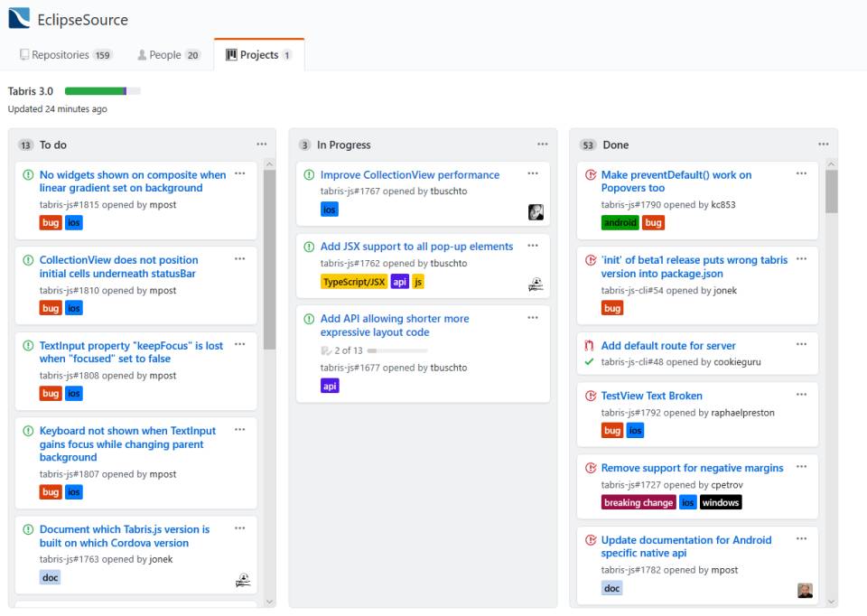Open menu for 'init of beta1 release' card

(x=802, y=259)
